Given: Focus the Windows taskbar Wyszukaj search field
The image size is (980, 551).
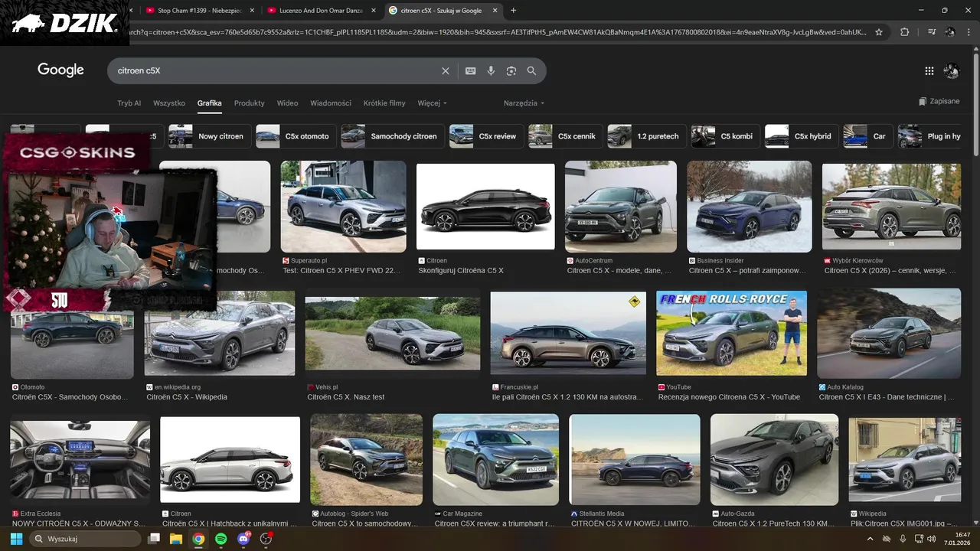Looking at the screenshot, I should [x=83, y=539].
